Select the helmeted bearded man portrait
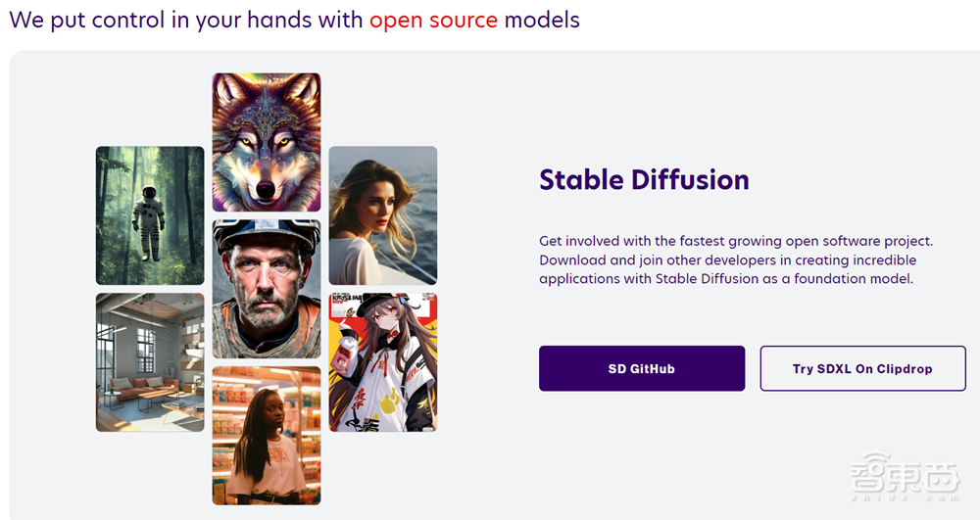 click(x=267, y=289)
